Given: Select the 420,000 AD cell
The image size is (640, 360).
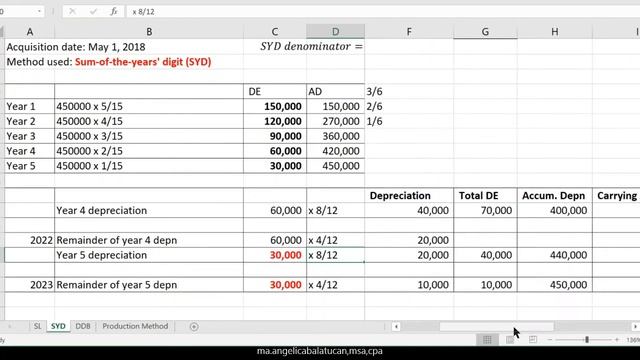Looking at the screenshot, I should tap(336, 151).
